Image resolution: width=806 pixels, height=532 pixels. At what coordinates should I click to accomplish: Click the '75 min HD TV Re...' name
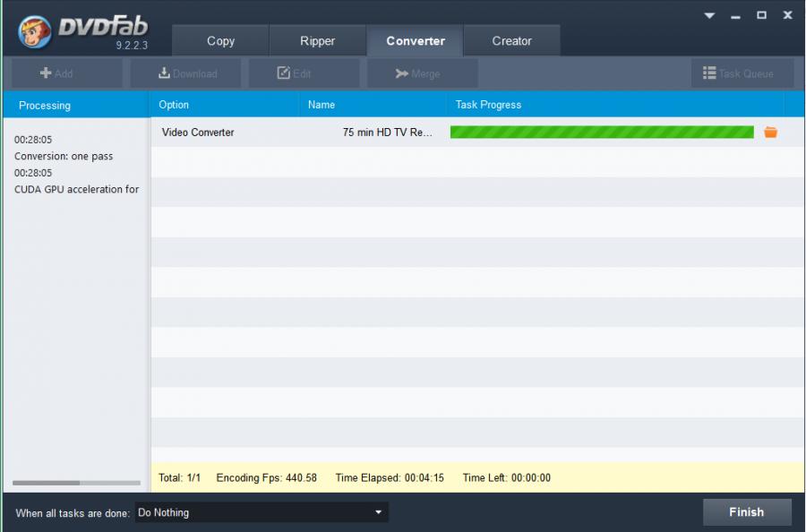(x=387, y=132)
